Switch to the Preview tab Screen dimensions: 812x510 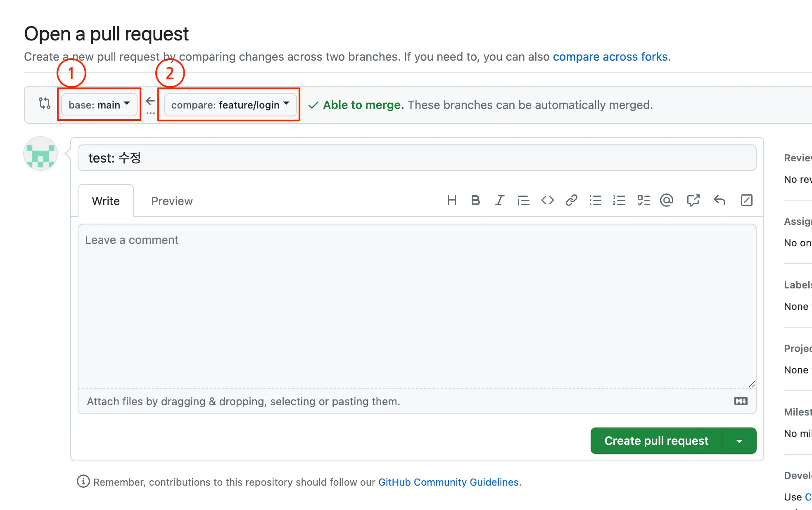coord(172,201)
